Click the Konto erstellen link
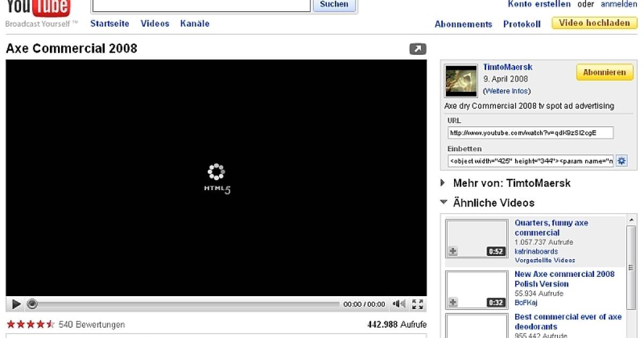Screen dimensions: 644x338 coord(539,4)
